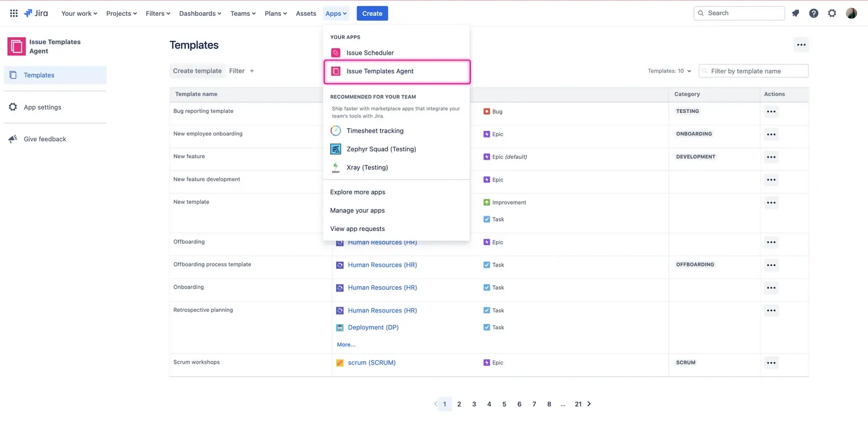Expand the Projects dropdown menu

point(121,14)
